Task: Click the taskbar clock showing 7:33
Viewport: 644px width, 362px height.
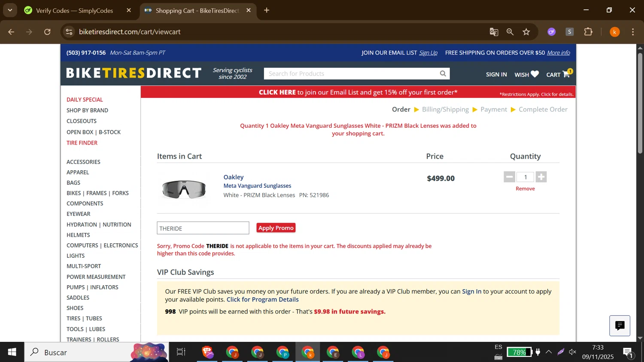Action: tap(598, 352)
